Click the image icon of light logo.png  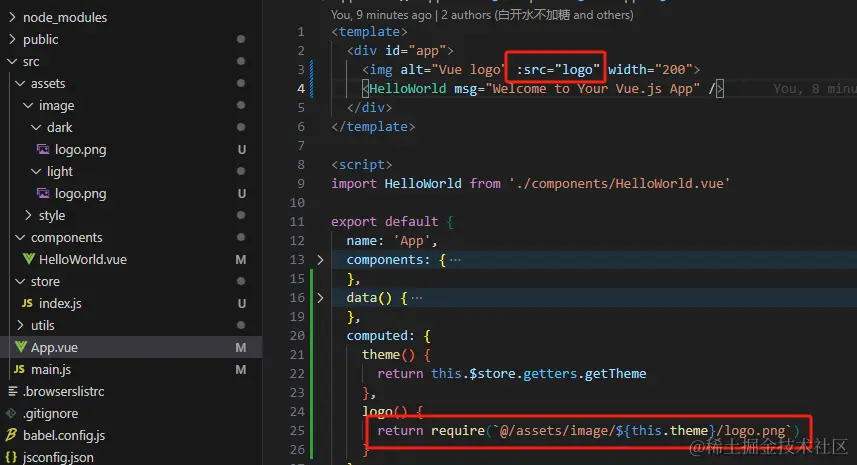[x=43, y=193]
